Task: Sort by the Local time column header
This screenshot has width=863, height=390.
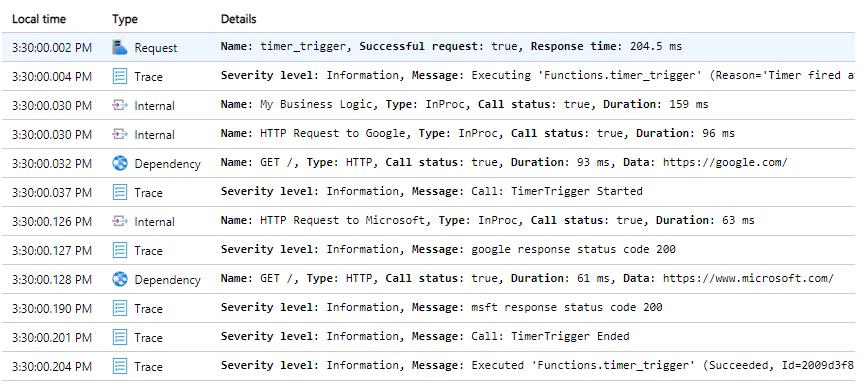Action: point(39,19)
